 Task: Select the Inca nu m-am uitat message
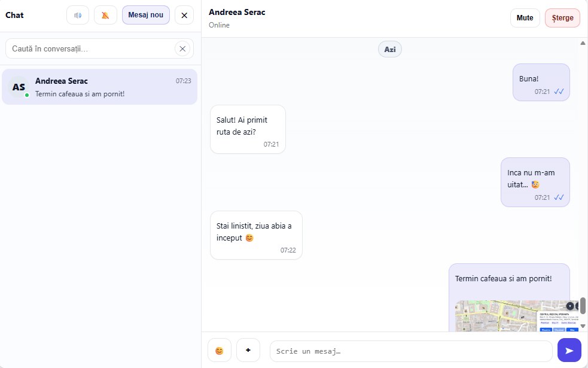click(x=535, y=183)
